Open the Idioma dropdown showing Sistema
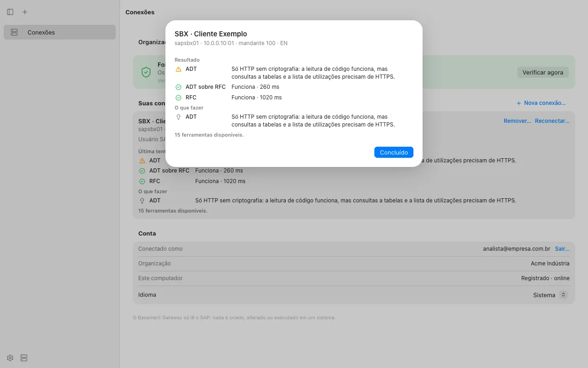Image resolution: width=588 pixels, height=368 pixels. [x=550, y=295]
